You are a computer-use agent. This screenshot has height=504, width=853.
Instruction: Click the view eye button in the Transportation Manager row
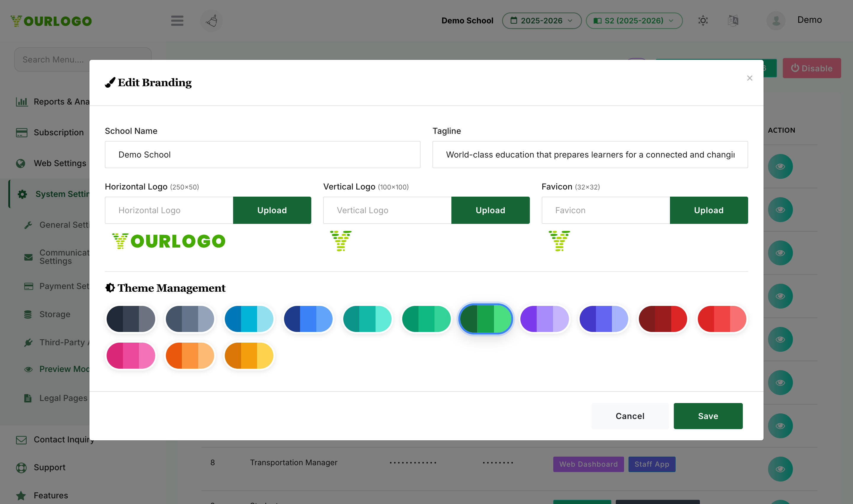coord(780,469)
